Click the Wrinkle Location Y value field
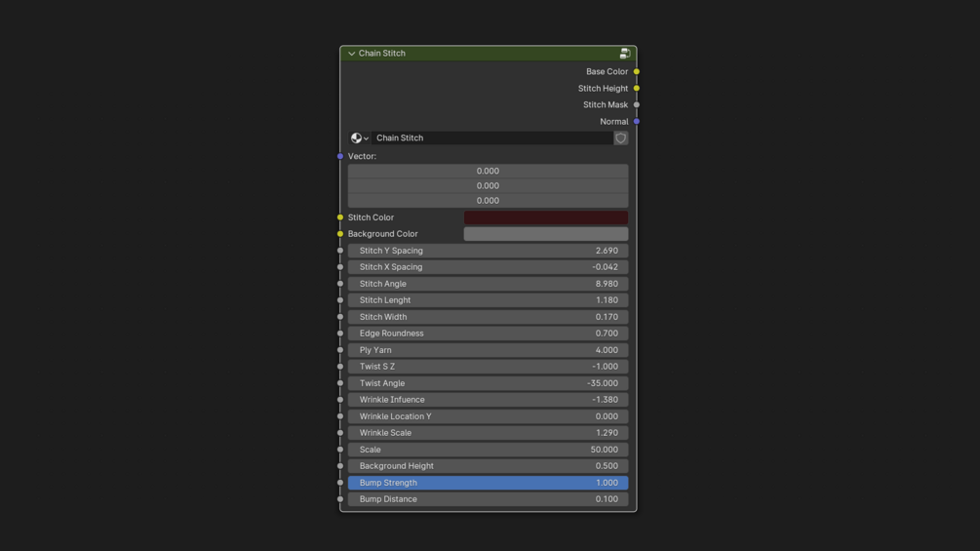The image size is (980, 551). point(488,416)
